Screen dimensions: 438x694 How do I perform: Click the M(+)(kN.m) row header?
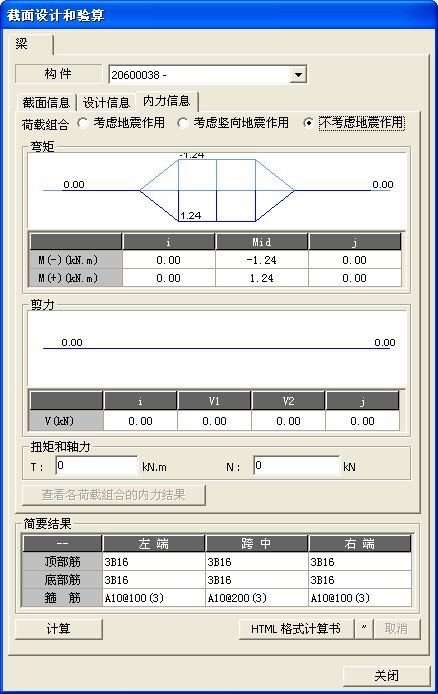tap(76, 278)
